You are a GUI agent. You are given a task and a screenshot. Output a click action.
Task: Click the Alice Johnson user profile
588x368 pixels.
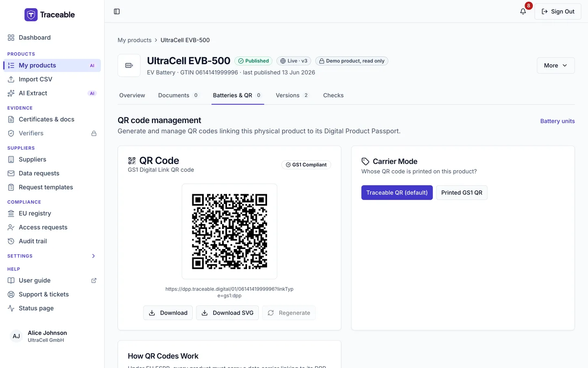click(52, 336)
